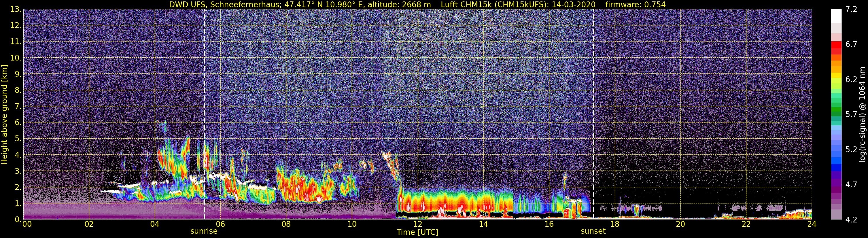Viewport: 868px width, 238px height.
Task: Click the y-axis tick label '8.'
Action: 18,90
